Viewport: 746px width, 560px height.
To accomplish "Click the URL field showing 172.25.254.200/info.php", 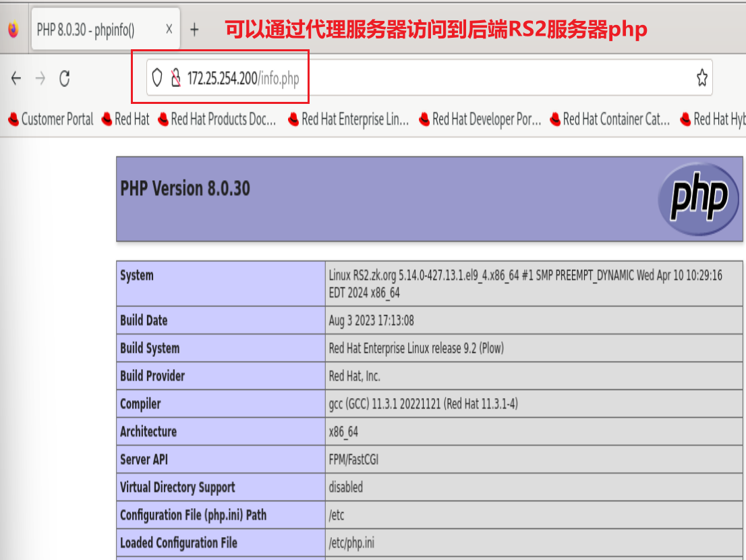I will pos(429,78).
